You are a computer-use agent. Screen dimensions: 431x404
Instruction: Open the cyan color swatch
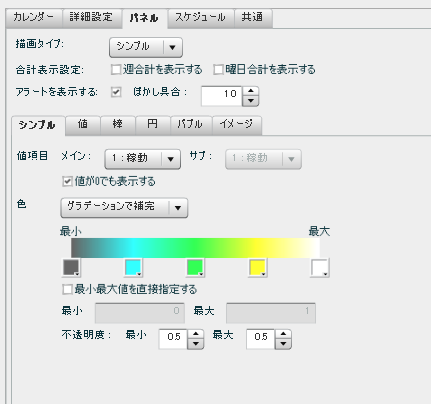(x=133, y=268)
